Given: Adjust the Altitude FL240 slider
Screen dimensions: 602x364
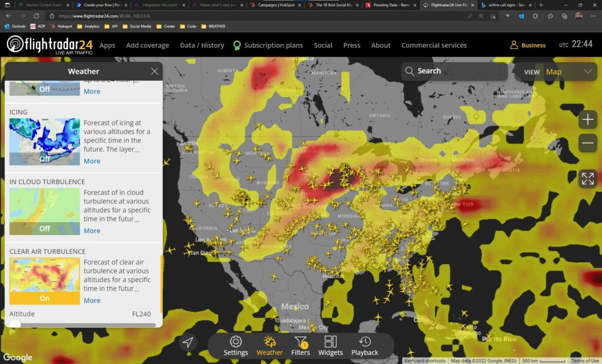Looking at the screenshot, I should [14, 324].
